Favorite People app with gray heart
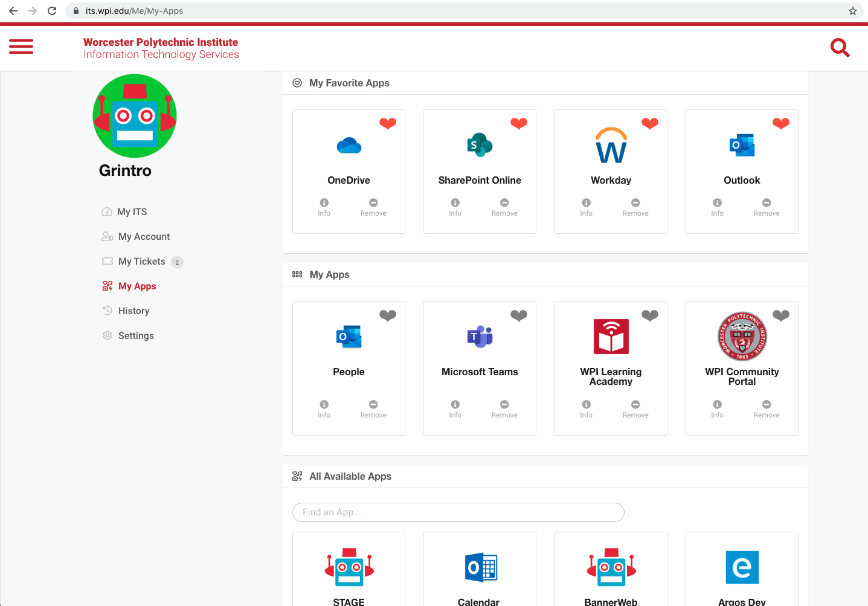Image resolution: width=868 pixels, height=606 pixels. click(x=388, y=315)
